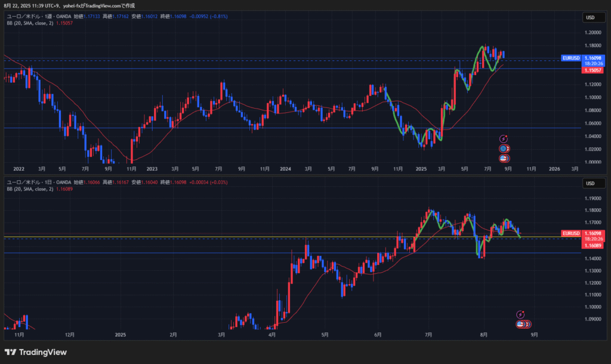Click the weekly low value 1.16012

click(149, 16)
